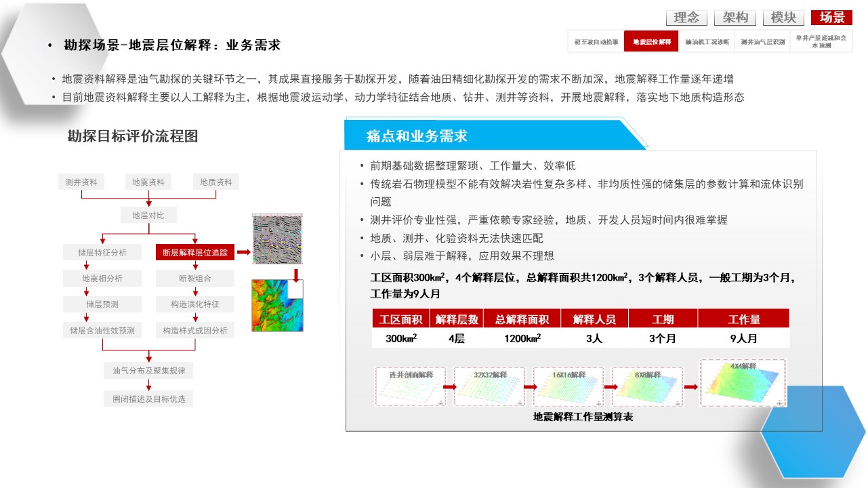Click red arrow between 8X8解释 and 4X4解释

click(691, 387)
